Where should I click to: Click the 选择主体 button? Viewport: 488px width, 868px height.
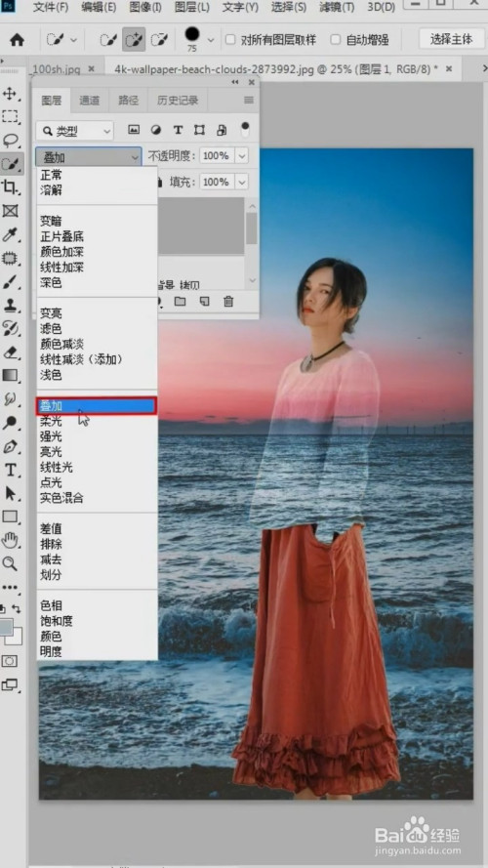[452, 39]
